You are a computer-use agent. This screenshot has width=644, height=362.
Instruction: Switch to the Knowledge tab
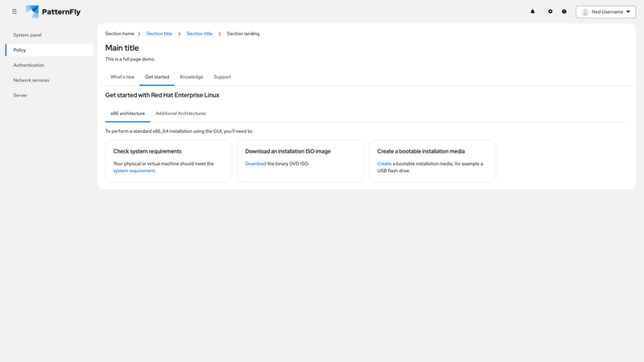point(192,76)
